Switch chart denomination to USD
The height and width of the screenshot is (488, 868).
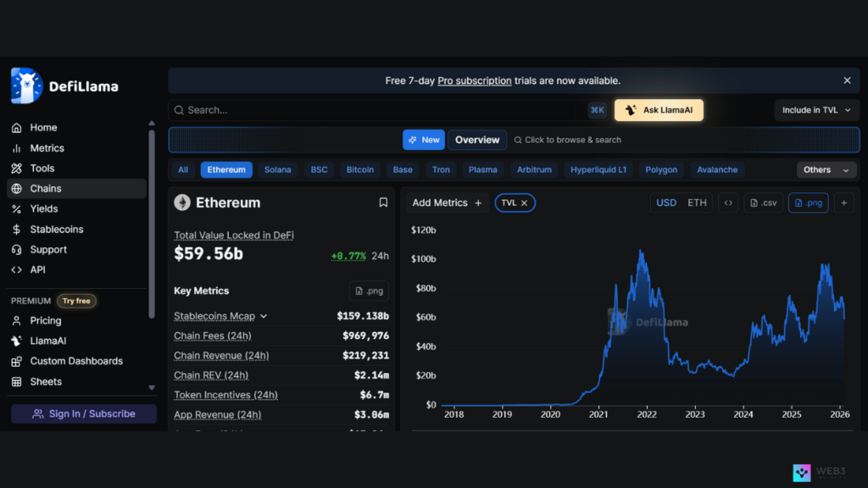pos(666,202)
